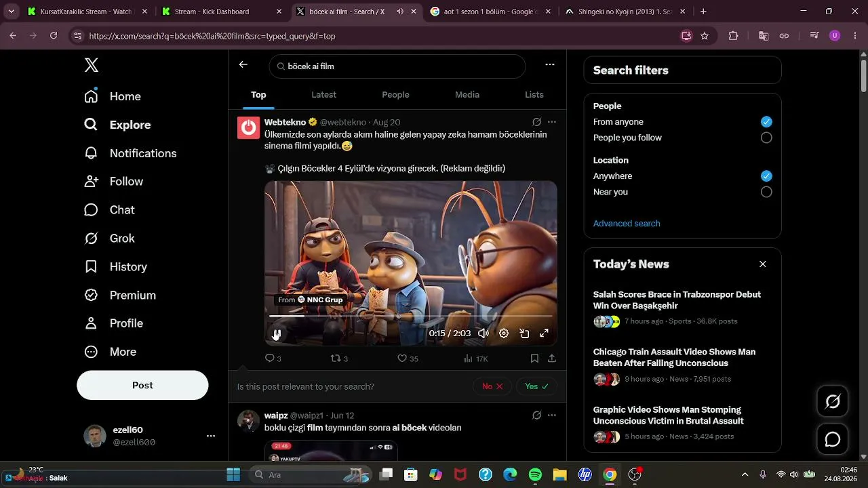Switch to the People tab
Screen dimensions: 868x488
click(x=395, y=95)
